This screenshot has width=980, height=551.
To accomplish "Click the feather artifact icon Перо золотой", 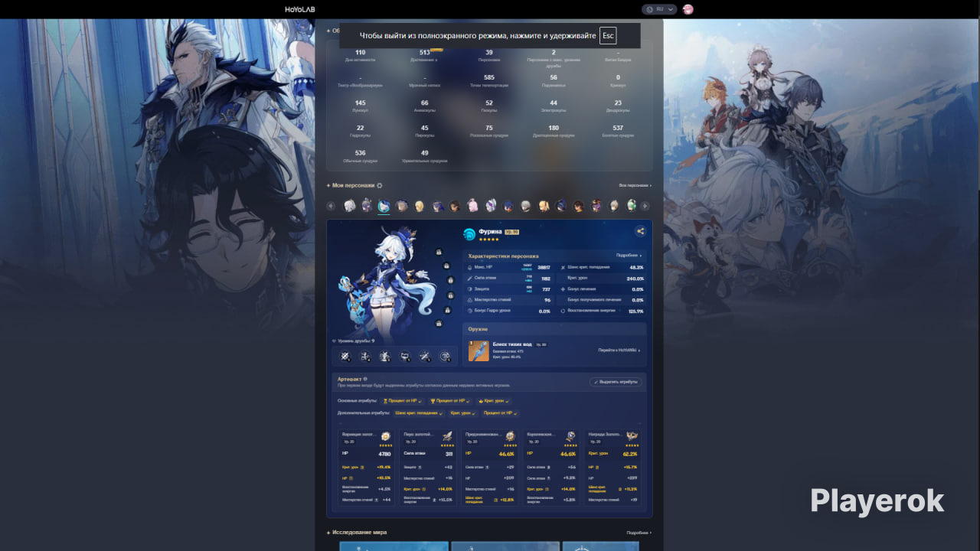I will point(447,436).
